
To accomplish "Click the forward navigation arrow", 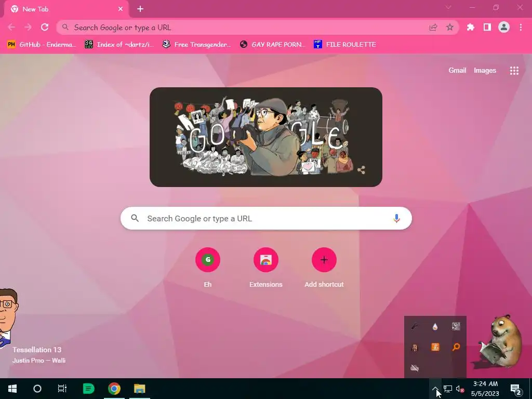I will click(x=28, y=27).
